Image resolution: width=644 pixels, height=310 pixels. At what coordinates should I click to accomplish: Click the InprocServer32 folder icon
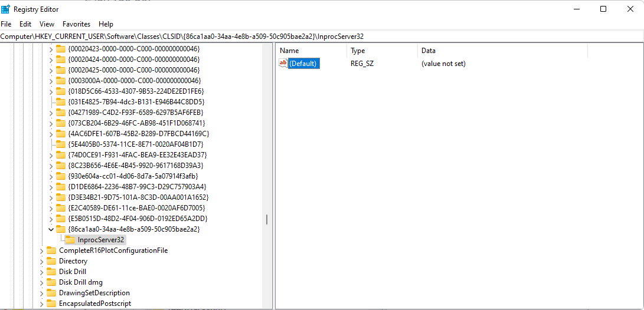(x=70, y=239)
